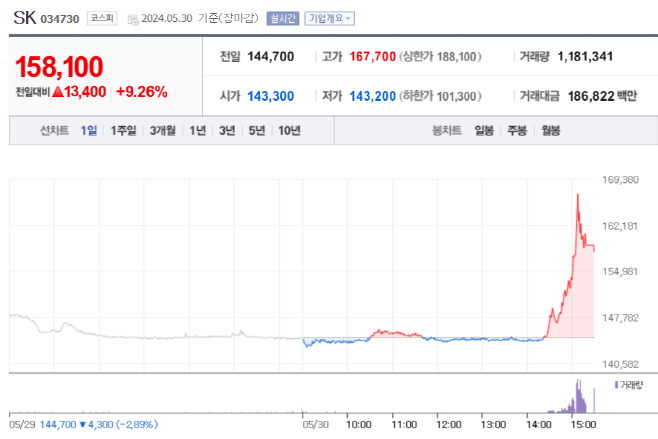This screenshot has width=658, height=439.
Task: Click the current price 158,100
Action: click(x=59, y=67)
